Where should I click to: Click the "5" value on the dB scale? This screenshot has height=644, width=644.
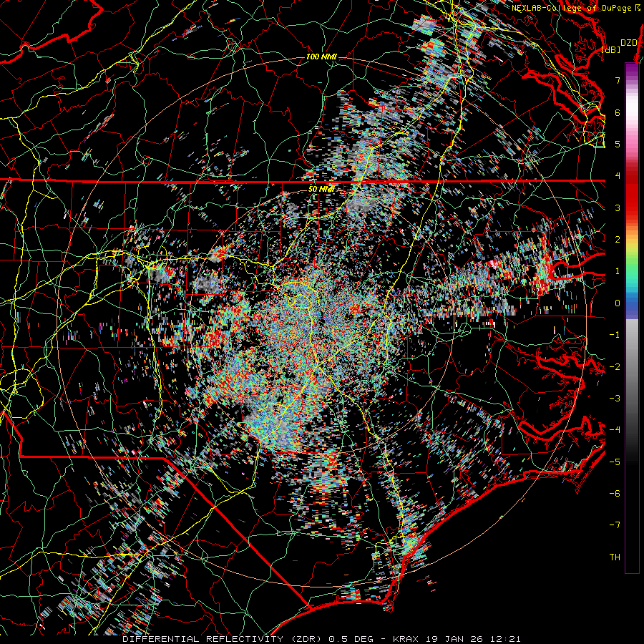618,144
